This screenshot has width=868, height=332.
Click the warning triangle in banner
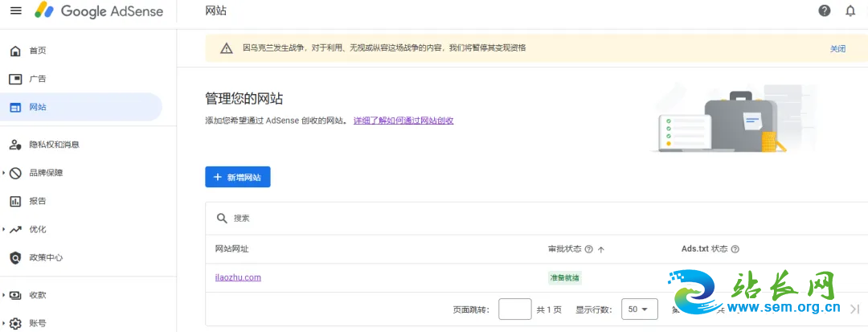point(227,49)
